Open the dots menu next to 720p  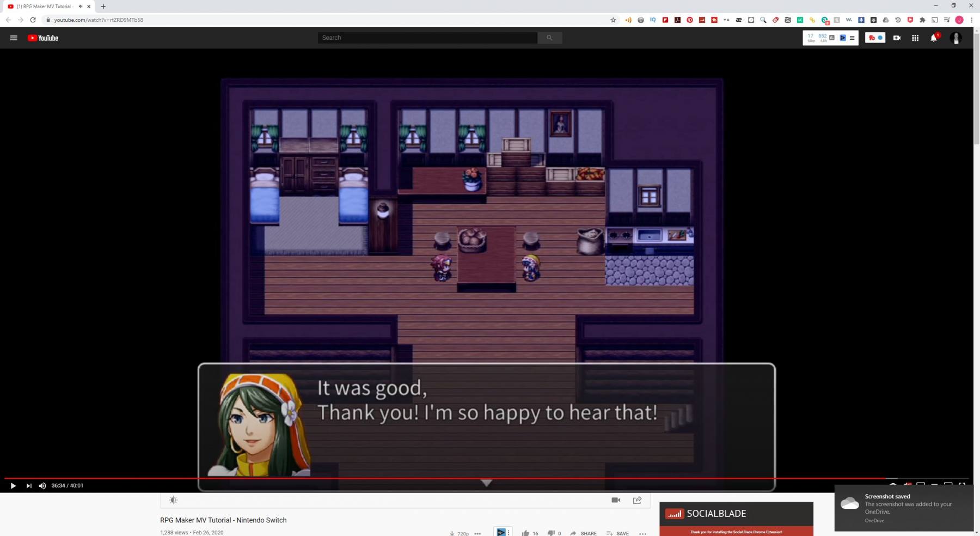point(477,533)
